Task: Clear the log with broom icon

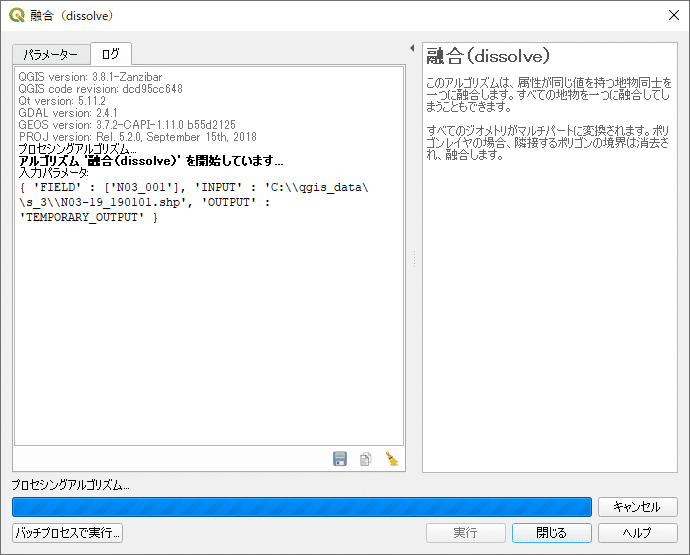Action: pyautogui.click(x=392, y=459)
